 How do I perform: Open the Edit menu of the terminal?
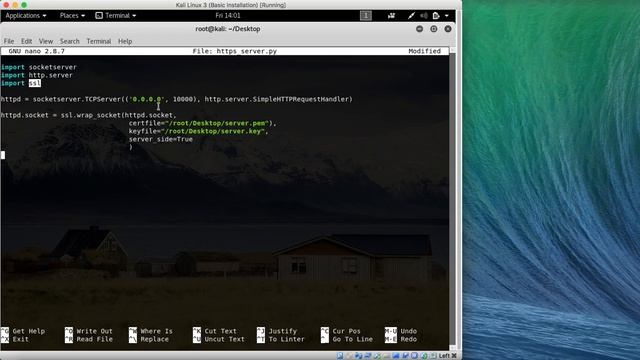(27, 41)
